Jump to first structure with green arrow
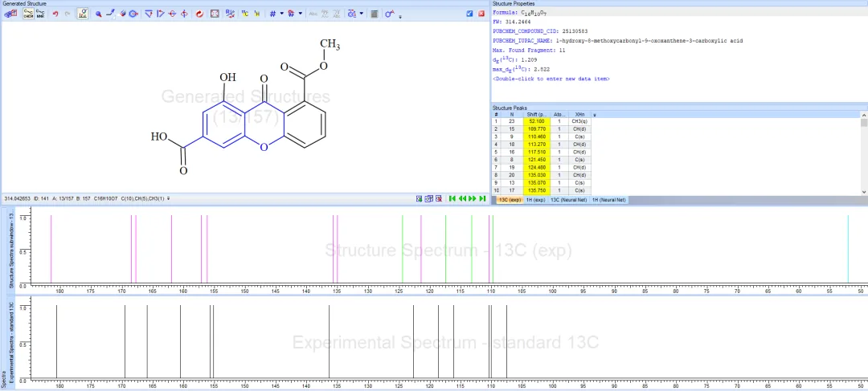This screenshot has width=868, height=391. coord(452,198)
